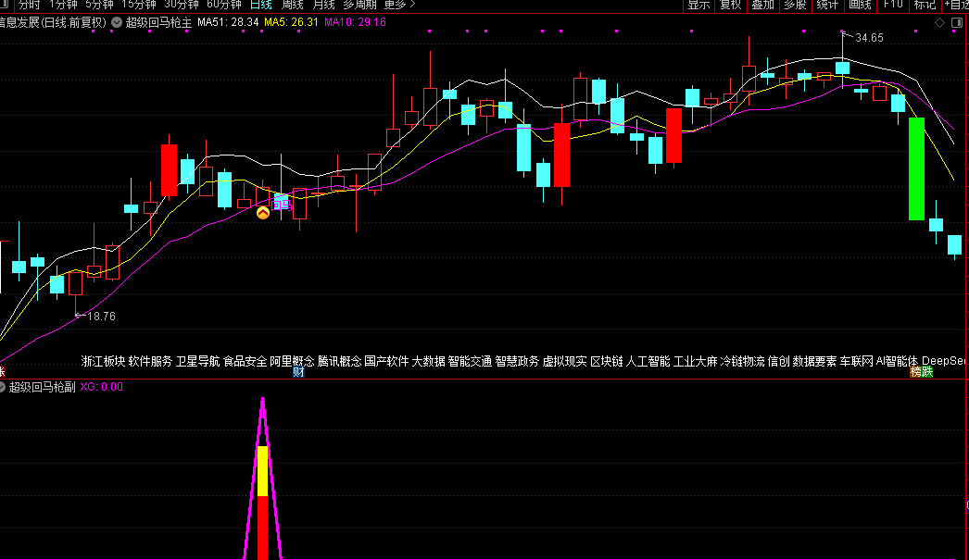
Task: Switch to 5分钟 period tab
Action: point(99,5)
